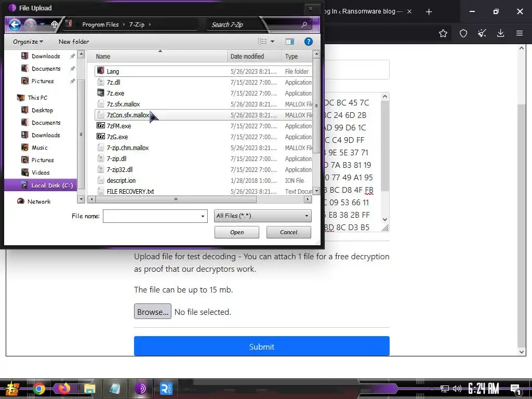Open a new browser tab

click(429, 12)
